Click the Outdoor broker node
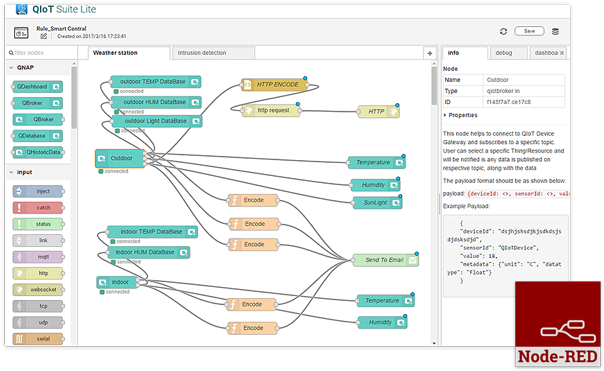This screenshot has width=604, height=371. click(x=120, y=158)
